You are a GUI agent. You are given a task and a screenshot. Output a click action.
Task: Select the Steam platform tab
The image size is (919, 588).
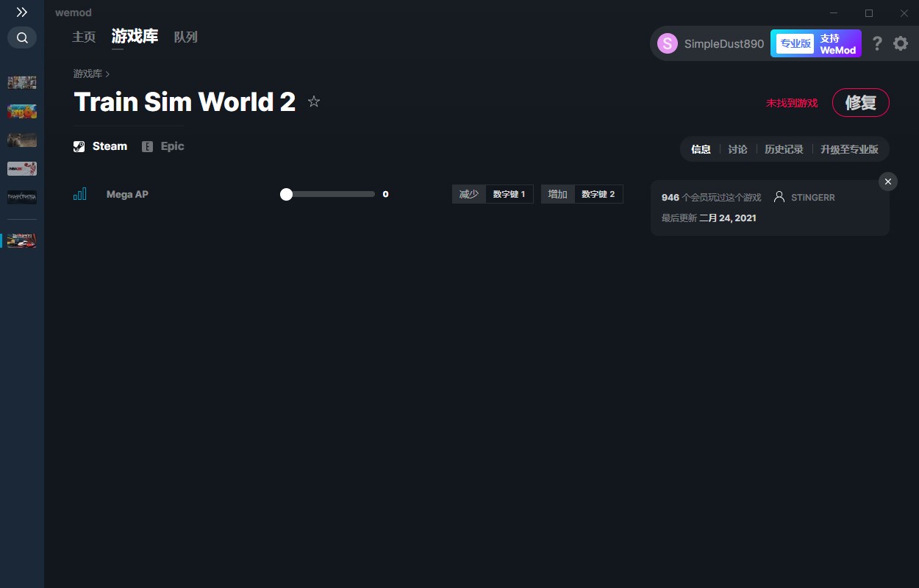101,146
